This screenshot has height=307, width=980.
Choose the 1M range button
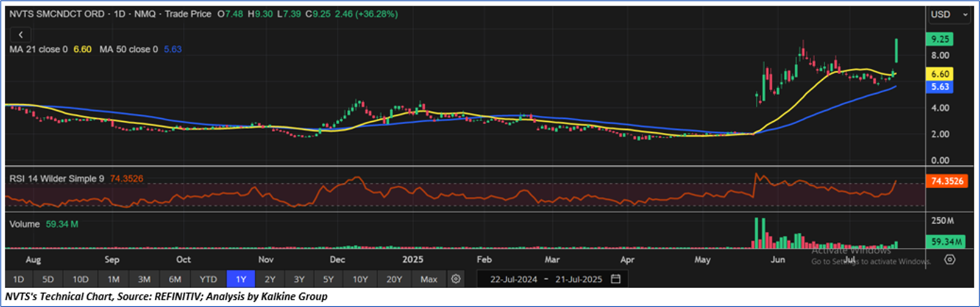click(x=113, y=279)
